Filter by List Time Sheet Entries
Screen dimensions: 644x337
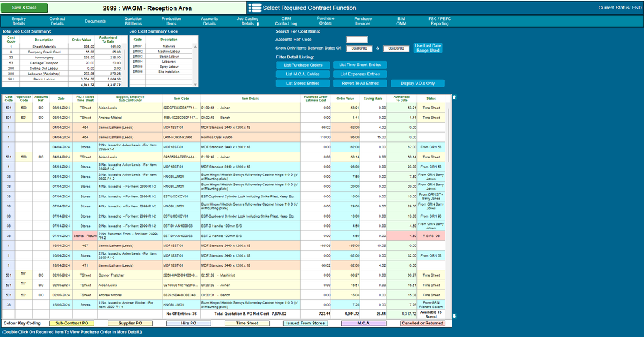pos(360,65)
